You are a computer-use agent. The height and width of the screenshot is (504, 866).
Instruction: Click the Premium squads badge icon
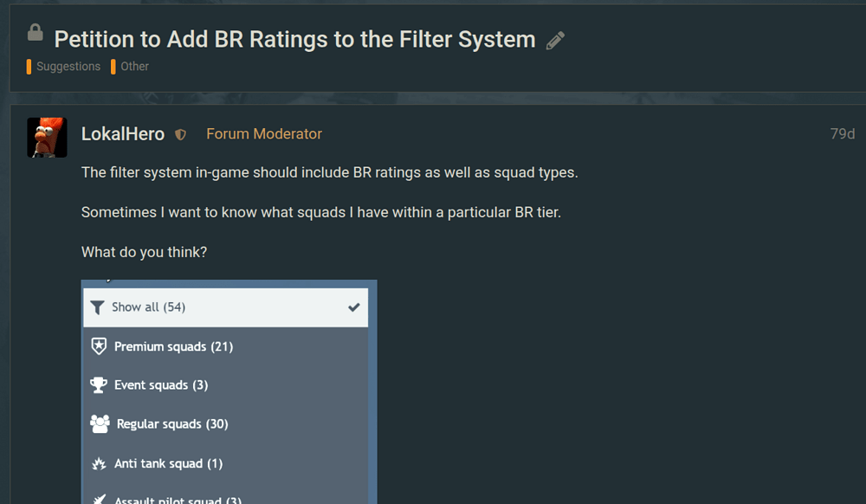(x=99, y=346)
